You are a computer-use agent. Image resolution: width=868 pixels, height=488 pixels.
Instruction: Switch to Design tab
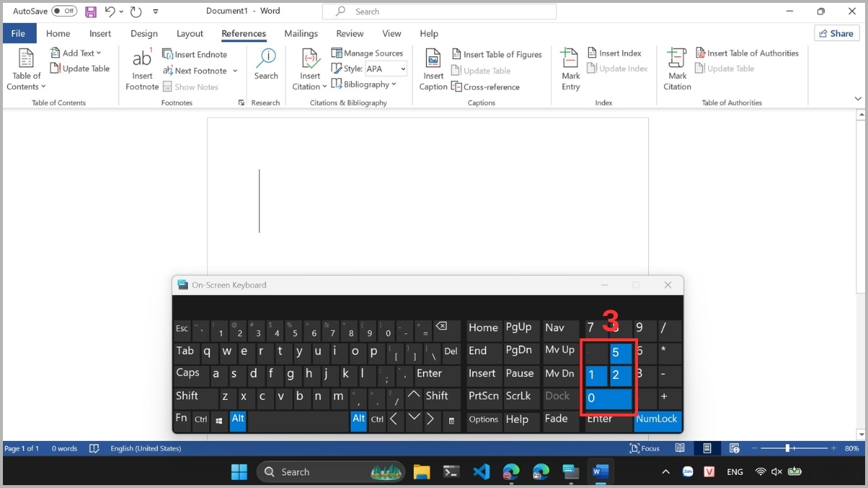pyautogui.click(x=144, y=33)
